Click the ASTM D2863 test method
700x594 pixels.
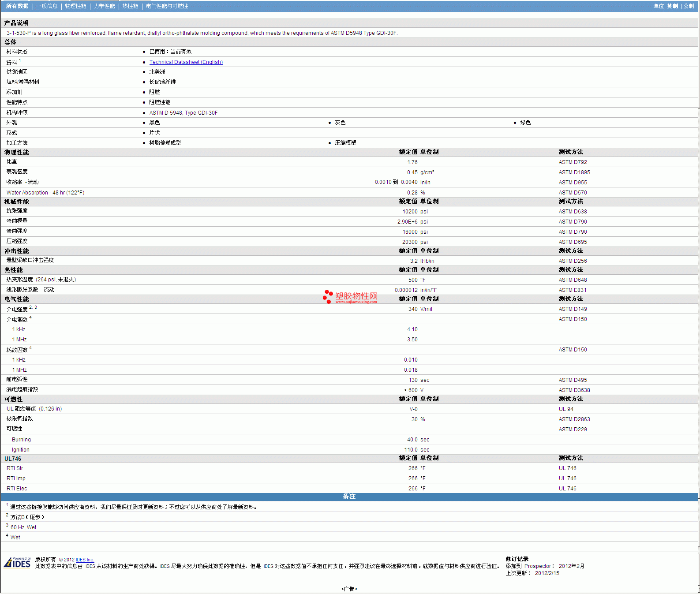coord(574,419)
